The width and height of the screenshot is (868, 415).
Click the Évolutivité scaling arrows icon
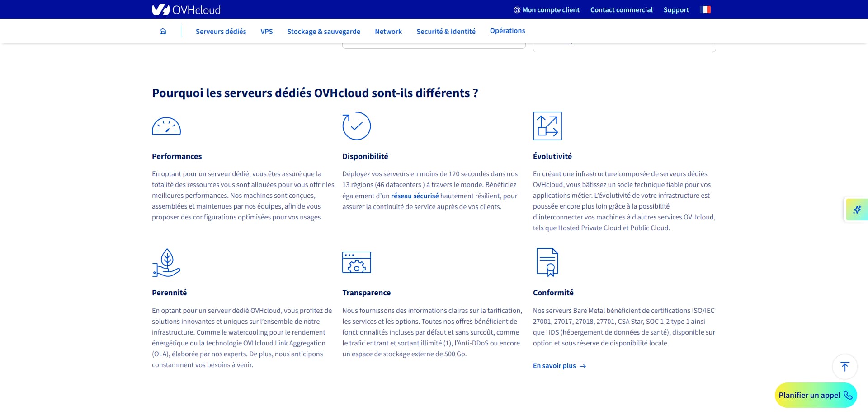[547, 126]
